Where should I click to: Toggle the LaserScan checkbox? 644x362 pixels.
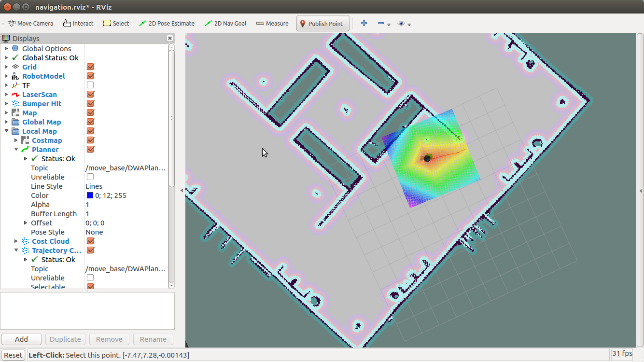click(90, 94)
